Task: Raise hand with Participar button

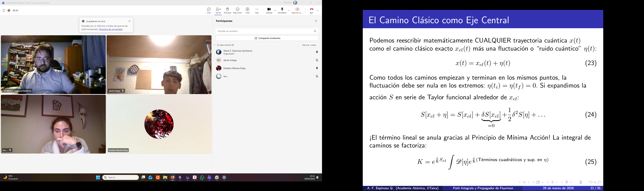Action: [x=228, y=10]
